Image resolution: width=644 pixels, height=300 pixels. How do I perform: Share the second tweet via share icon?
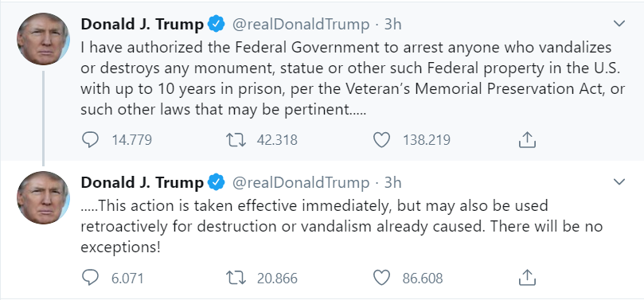click(x=527, y=278)
